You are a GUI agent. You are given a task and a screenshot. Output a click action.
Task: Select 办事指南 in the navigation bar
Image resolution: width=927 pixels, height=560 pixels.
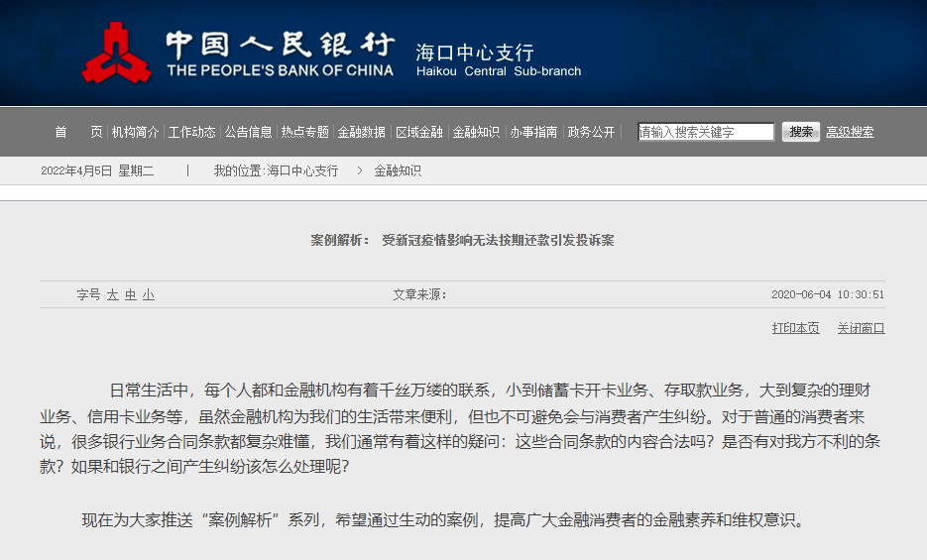coord(533,132)
